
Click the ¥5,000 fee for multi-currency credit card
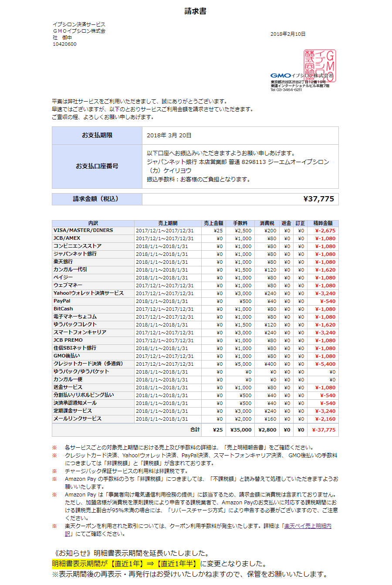tap(243, 364)
